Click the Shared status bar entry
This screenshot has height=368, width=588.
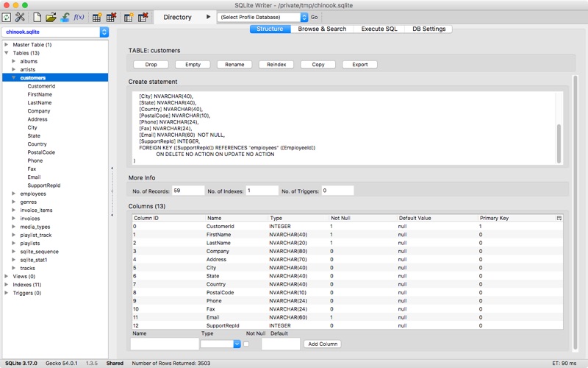115,363
